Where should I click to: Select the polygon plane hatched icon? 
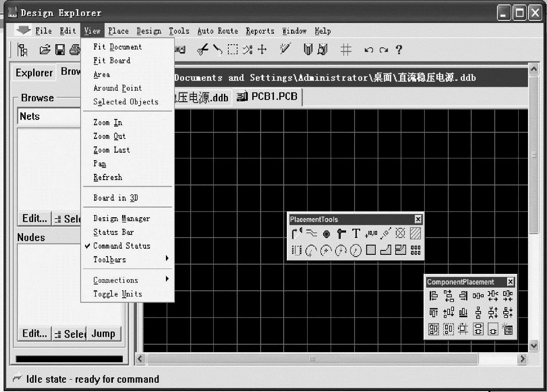[415, 233]
